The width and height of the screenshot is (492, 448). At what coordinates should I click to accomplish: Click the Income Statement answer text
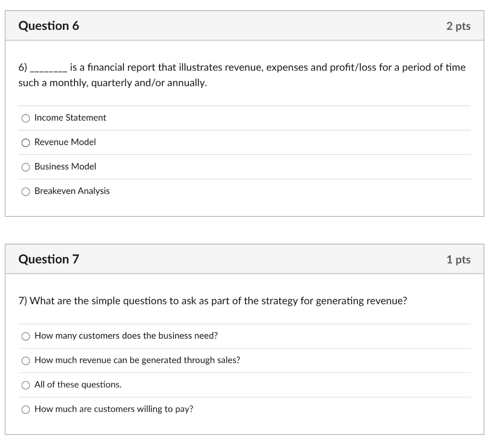tap(70, 118)
